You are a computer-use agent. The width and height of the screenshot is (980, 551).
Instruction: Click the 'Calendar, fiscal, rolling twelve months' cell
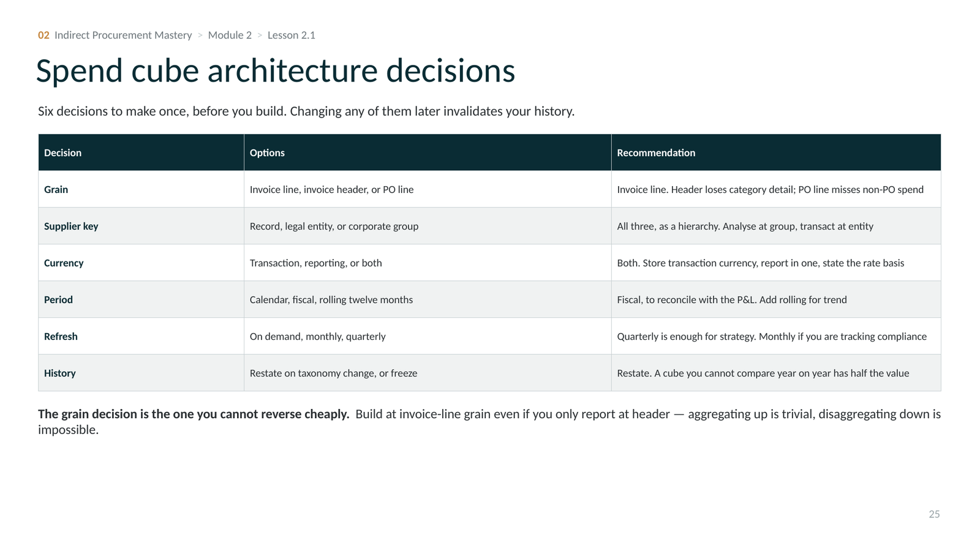428,299
